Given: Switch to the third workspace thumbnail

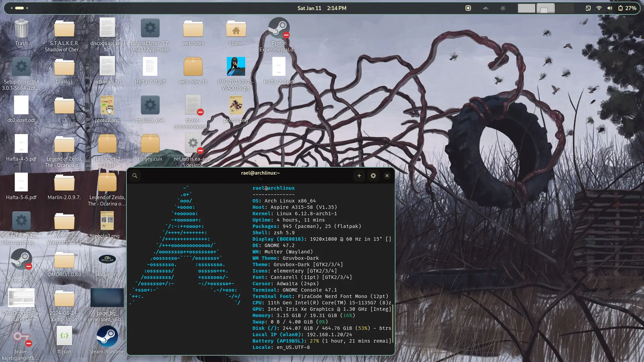Looking at the screenshot, I should 565,8.
